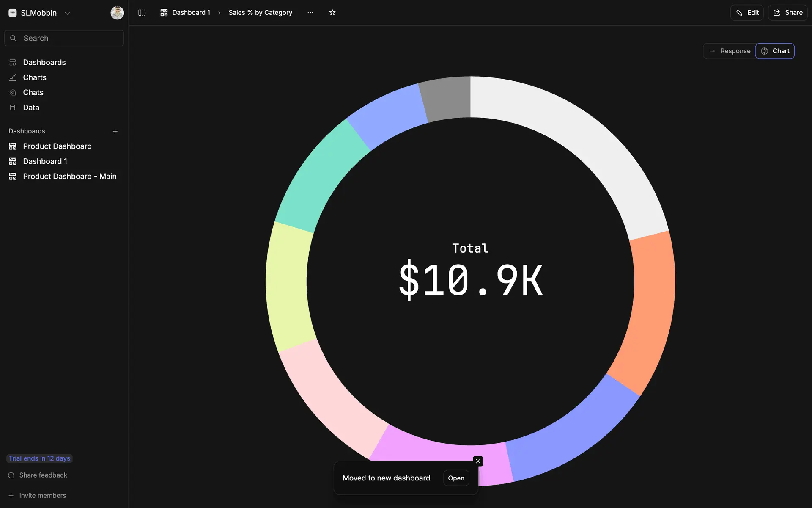Click Open in the toast notification
This screenshot has height=508, width=812.
456,478
